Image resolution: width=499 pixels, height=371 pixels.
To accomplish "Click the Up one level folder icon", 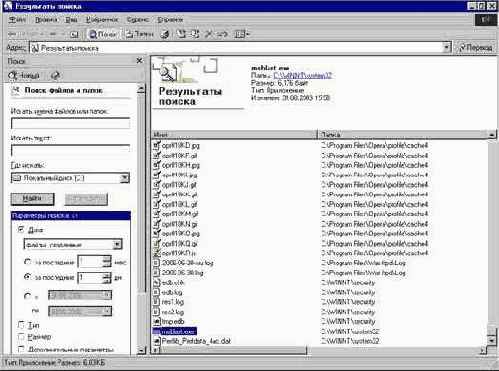I will pyautogui.click(x=75, y=34).
